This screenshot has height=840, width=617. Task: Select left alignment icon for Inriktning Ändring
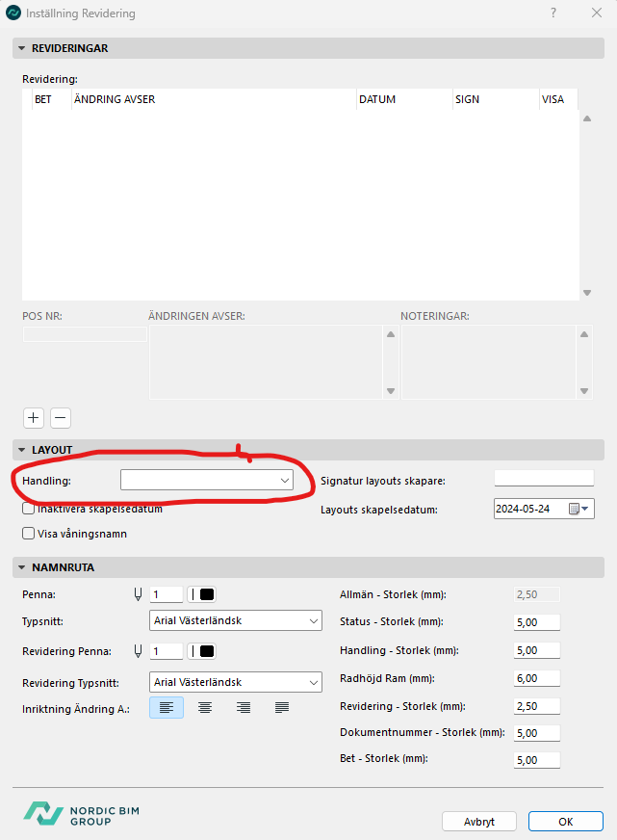(167, 708)
